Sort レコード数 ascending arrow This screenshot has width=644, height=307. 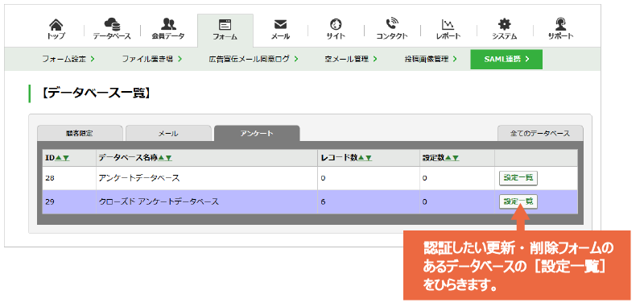[361, 158]
